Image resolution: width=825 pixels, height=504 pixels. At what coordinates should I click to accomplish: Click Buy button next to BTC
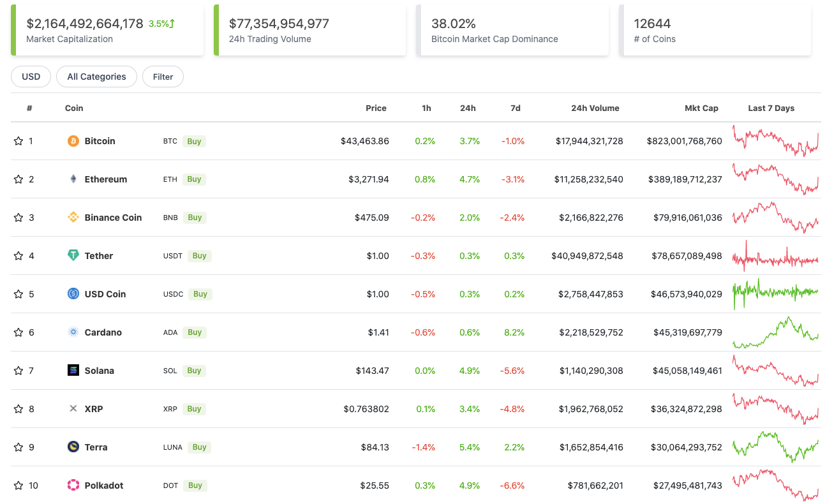coord(194,141)
